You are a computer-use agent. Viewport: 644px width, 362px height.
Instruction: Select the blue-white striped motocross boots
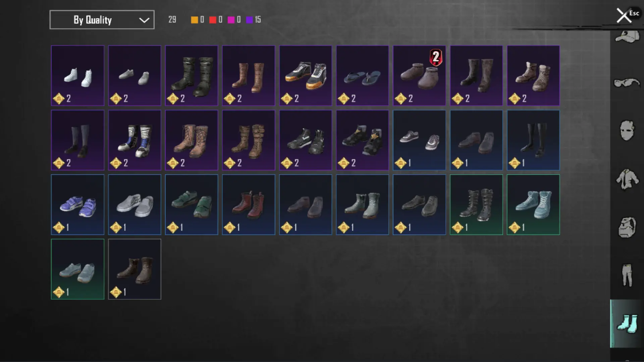pyautogui.click(x=135, y=140)
